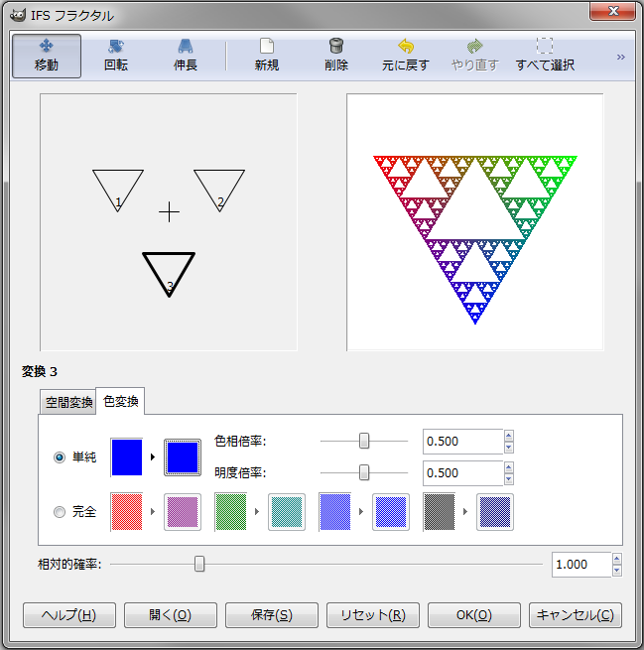The height and width of the screenshot is (650, 644).
Task: Click the dark blue 完全 target swatch
Action: click(495, 512)
